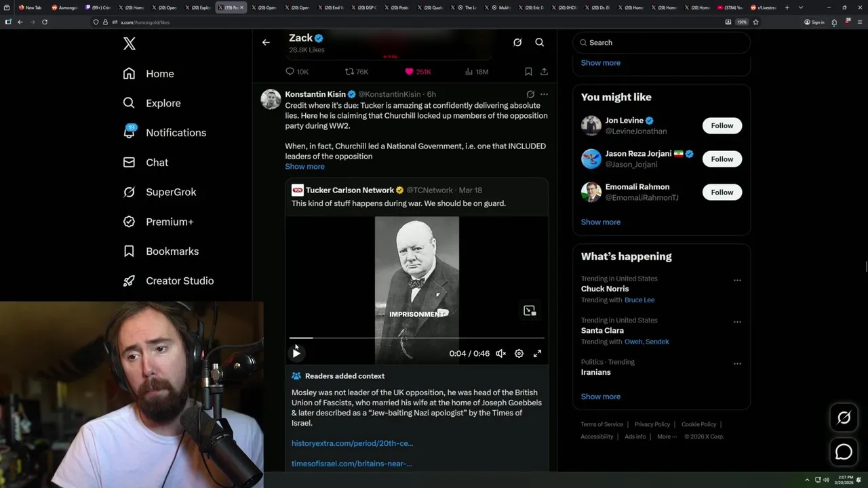
Task: Open more options for Chuck Norris trend
Action: click(x=737, y=280)
